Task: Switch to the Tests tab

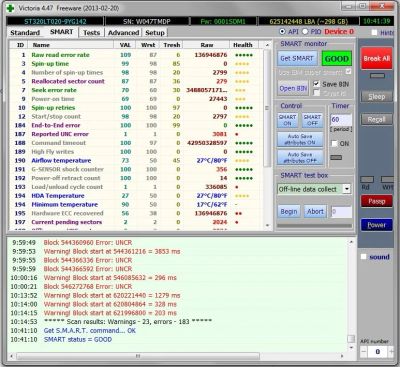Action: coord(91,33)
